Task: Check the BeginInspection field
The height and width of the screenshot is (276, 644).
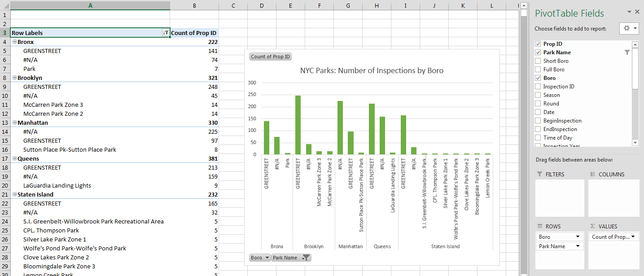Action: [538, 121]
